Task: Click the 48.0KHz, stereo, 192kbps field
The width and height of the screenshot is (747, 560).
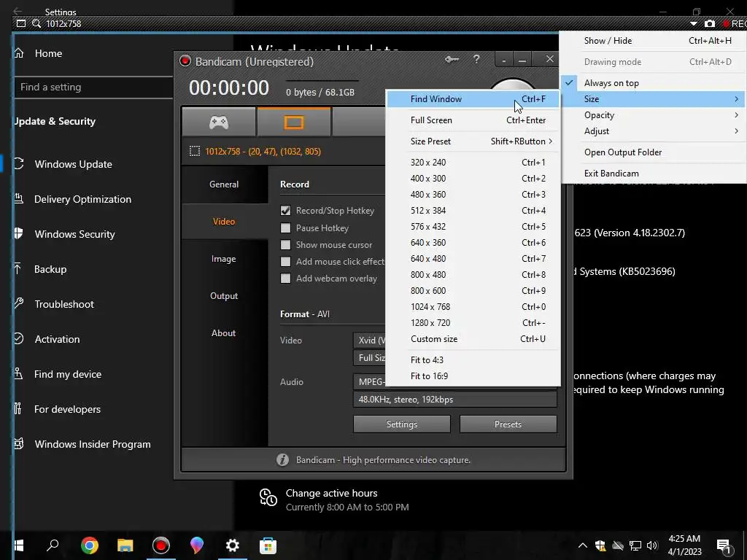Action: click(x=455, y=400)
